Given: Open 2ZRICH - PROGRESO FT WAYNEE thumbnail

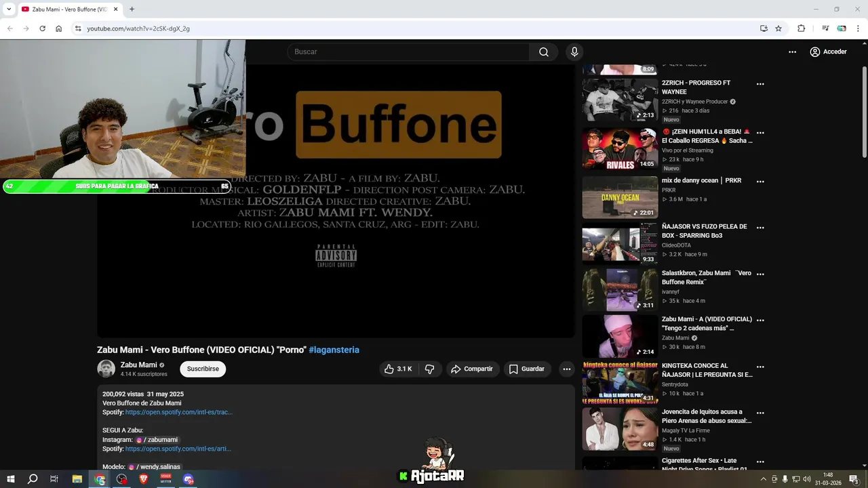Looking at the screenshot, I should [620, 100].
